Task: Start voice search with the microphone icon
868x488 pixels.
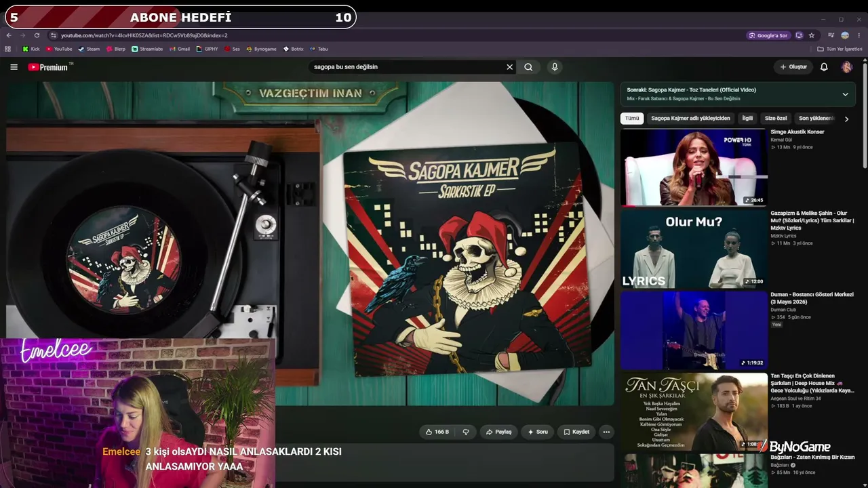Action: (x=555, y=67)
